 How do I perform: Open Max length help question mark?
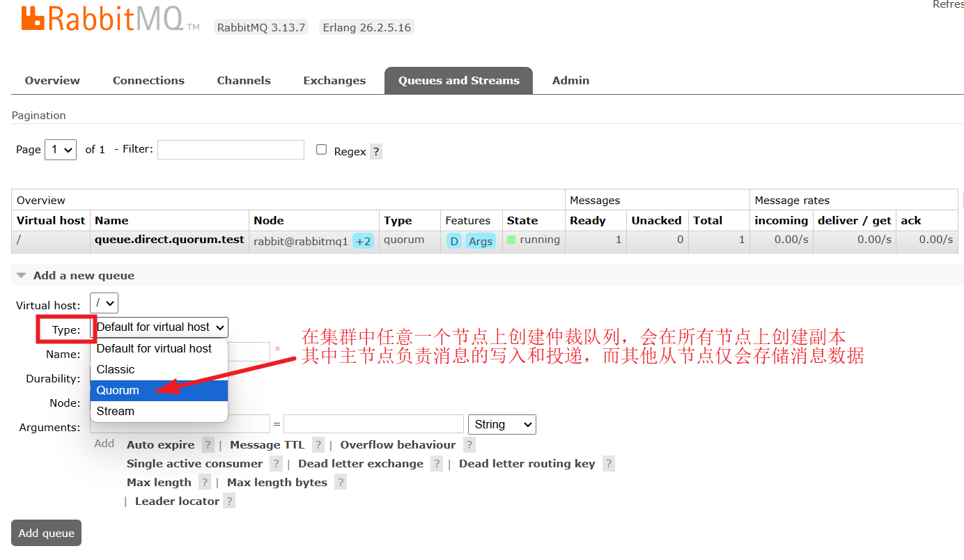click(x=205, y=482)
